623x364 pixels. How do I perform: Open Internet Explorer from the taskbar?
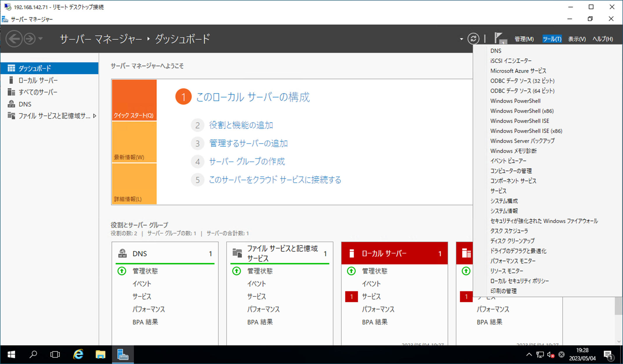point(78,354)
